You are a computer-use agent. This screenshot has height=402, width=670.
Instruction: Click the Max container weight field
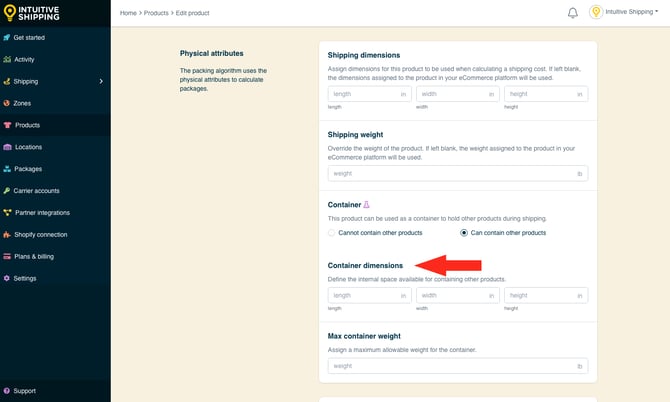457,366
